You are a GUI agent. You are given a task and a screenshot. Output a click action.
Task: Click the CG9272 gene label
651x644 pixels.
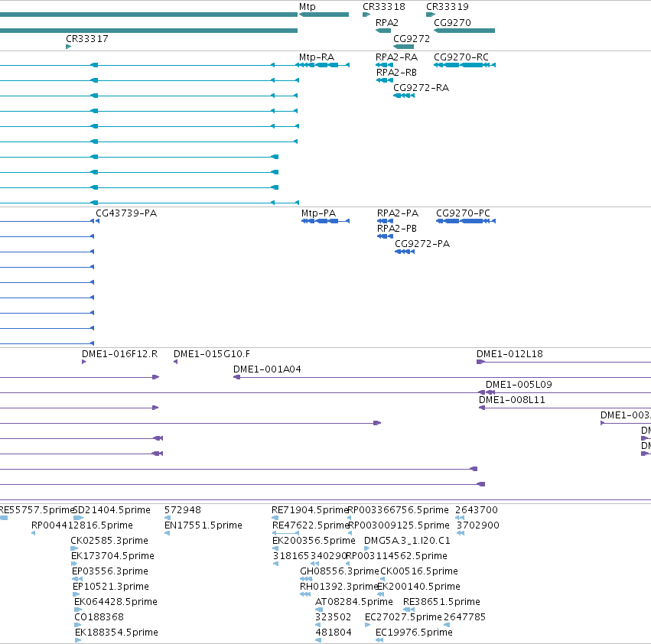412,38
